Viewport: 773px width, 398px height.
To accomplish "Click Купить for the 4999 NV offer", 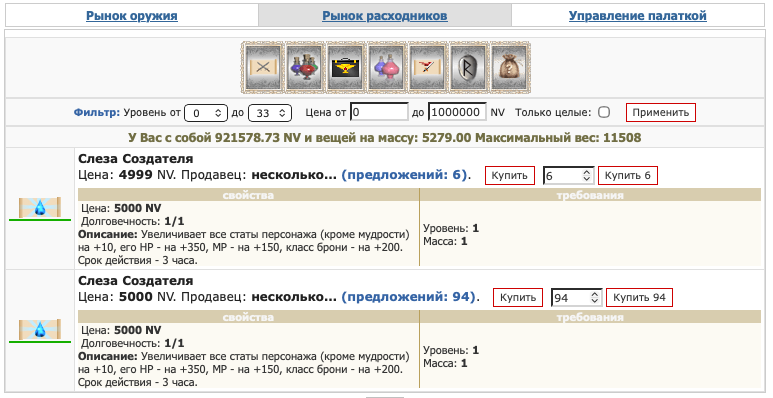I will point(510,176).
